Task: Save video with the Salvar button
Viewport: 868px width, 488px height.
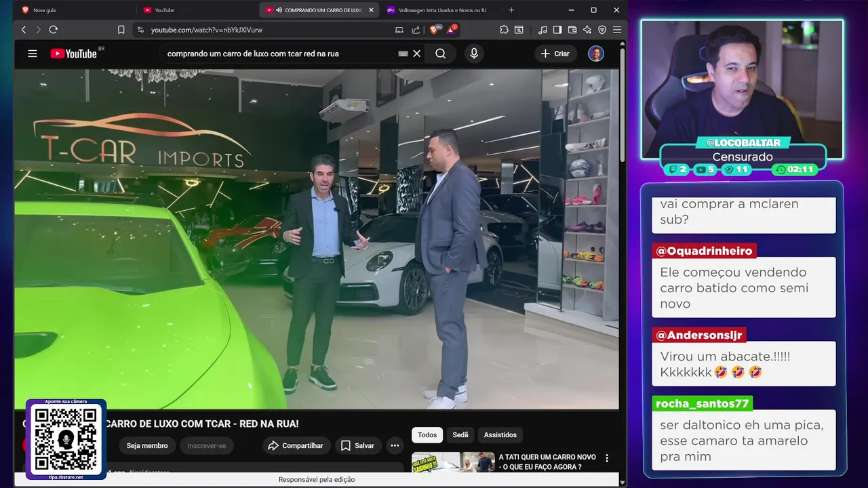Action: (x=357, y=445)
